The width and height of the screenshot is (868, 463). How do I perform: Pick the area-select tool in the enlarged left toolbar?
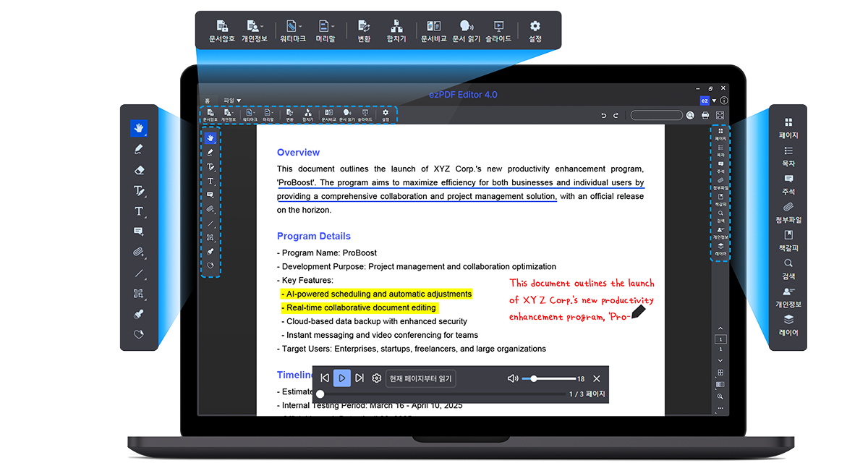pyautogui.click(x=139, y=294)
